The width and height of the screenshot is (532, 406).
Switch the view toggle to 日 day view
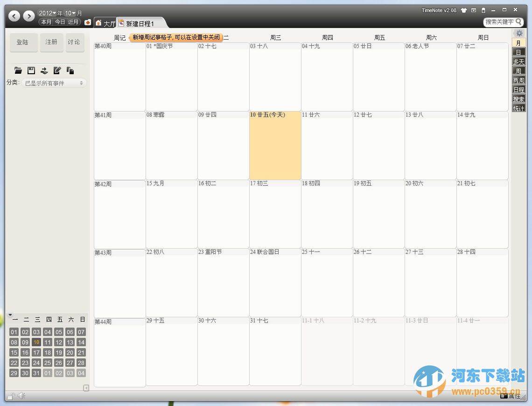click(x=518, y=52)
